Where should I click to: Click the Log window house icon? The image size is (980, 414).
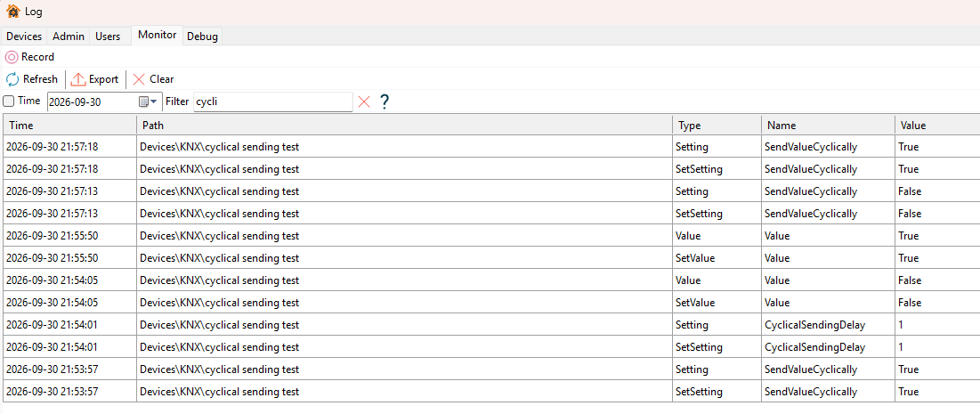tap(13, 12)
